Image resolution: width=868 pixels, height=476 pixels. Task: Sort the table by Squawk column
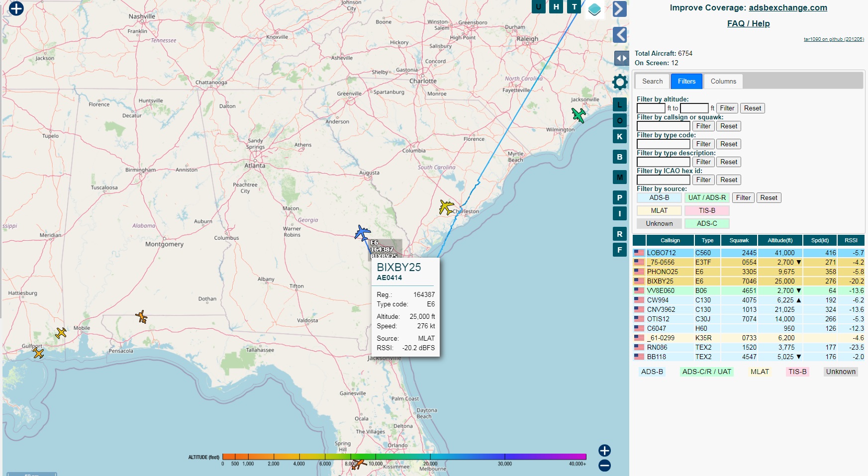739,240
